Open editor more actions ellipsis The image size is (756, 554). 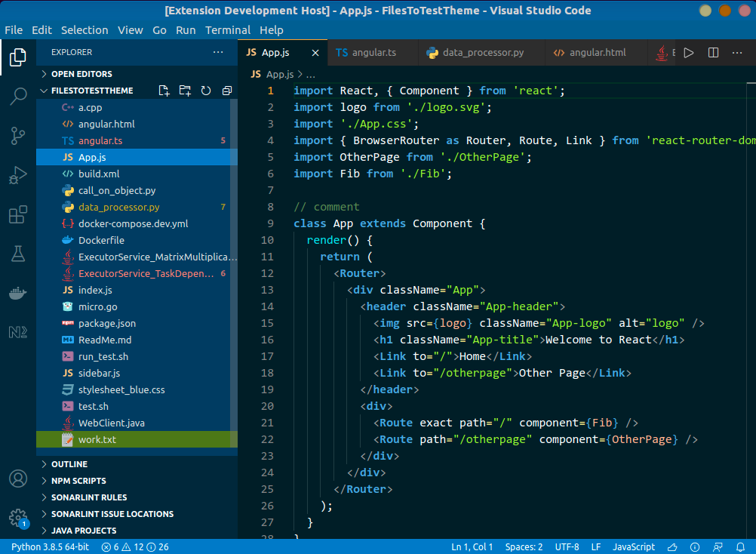pos(737,53)
